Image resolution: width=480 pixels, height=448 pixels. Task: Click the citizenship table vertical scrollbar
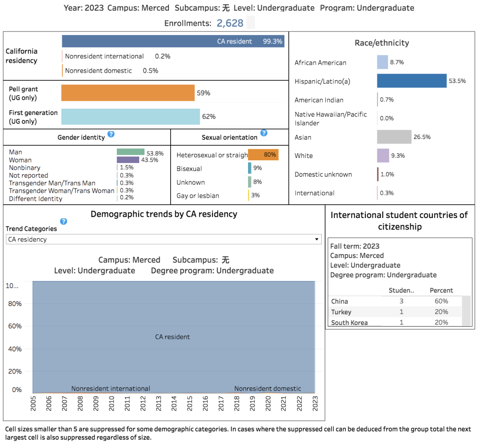click(466, 311)
